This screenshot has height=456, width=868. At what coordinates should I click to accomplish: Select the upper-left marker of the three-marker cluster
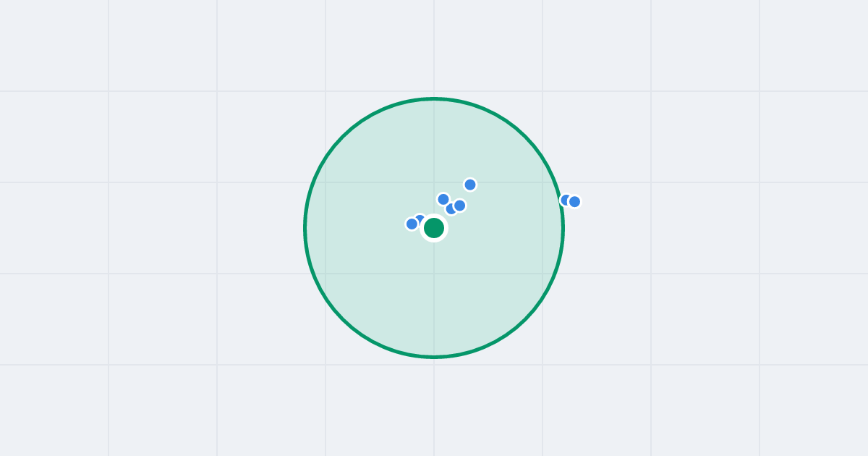click(443, 199)
